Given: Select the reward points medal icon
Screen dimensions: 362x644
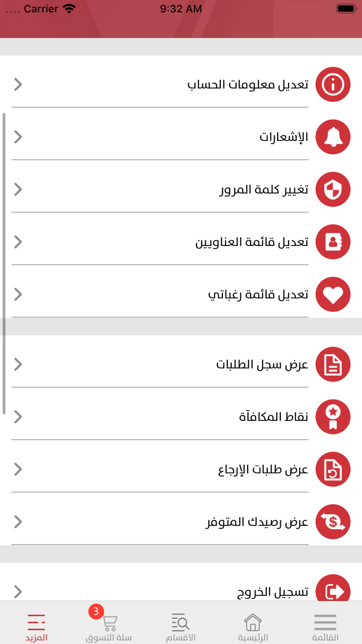Looking at the screenshot, I should (x=333, y=417).
